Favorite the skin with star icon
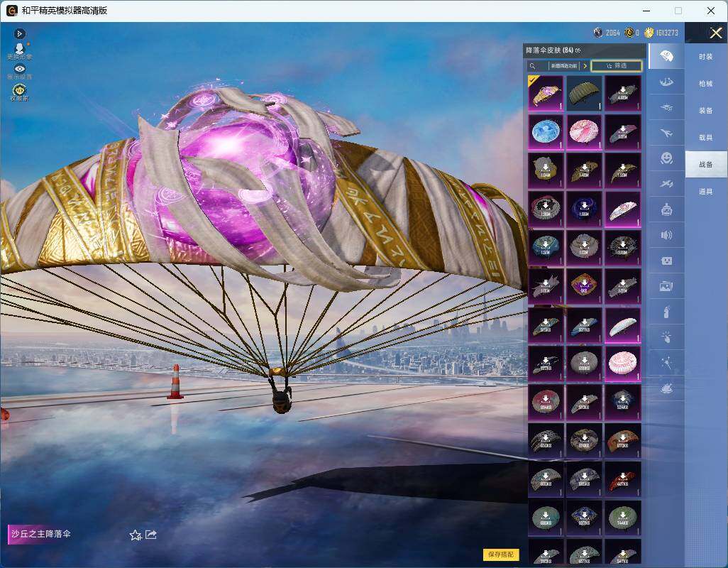The height and width of the screenshot is (568, 728). (136, 535)
